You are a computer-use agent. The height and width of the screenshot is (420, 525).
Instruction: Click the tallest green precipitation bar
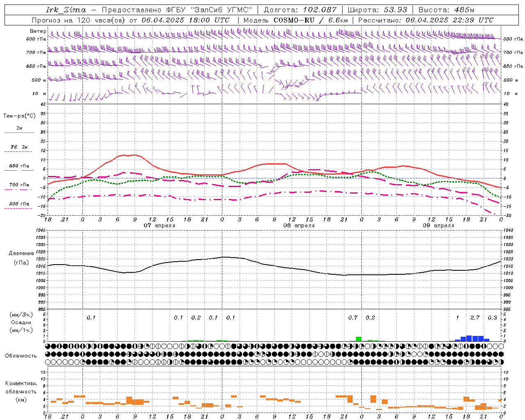[x=358, y=339]
